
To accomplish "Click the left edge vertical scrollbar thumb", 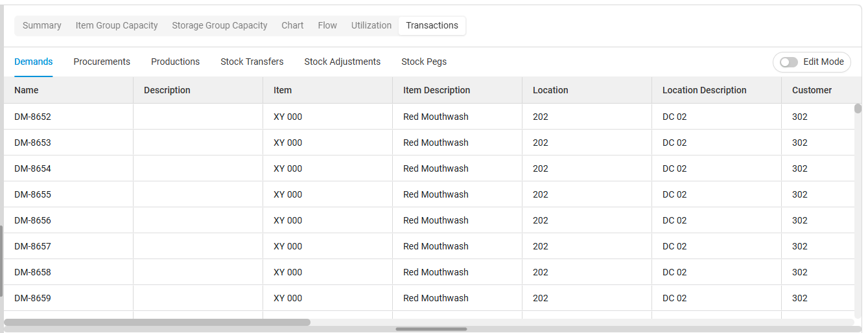I will 1,261.
